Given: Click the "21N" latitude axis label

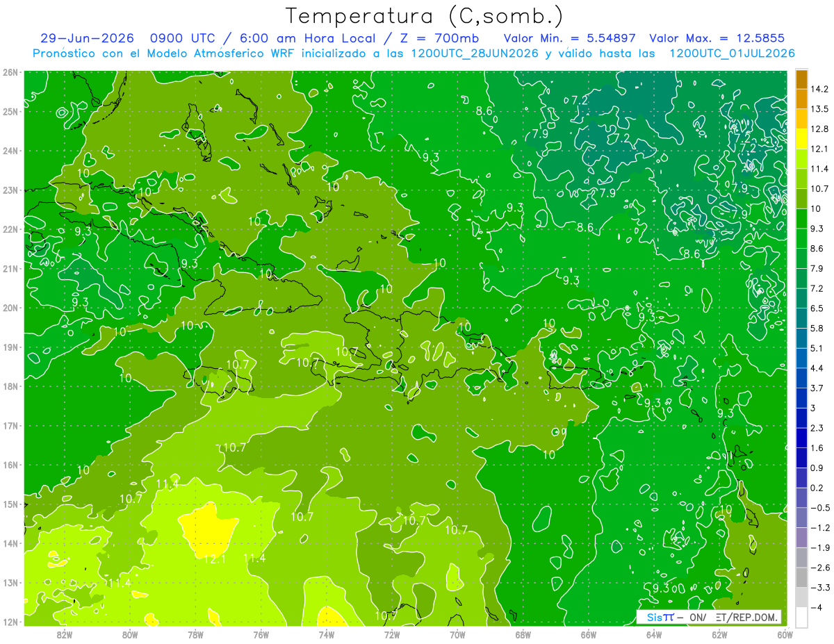Looking at the screenshot, I should (10, 268).
